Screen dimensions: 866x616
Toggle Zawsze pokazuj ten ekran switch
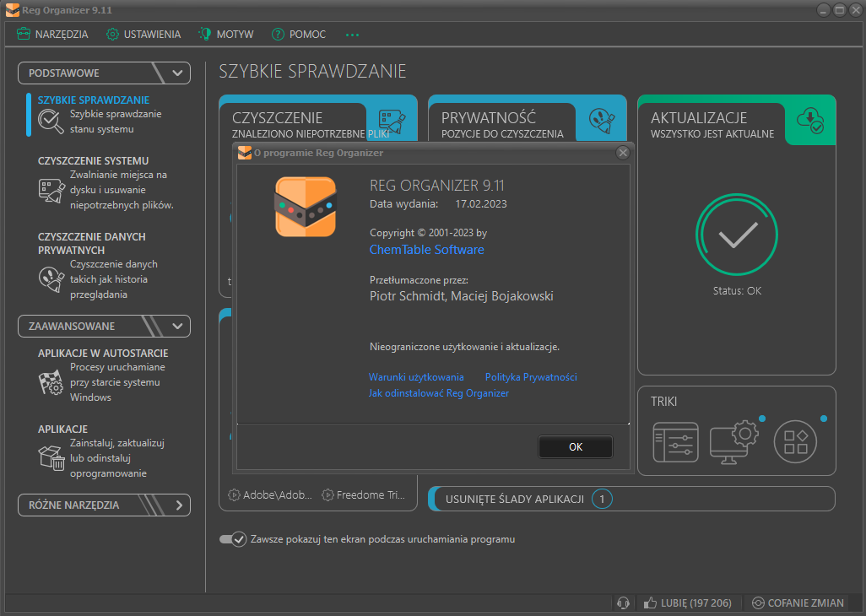(232, 539)
